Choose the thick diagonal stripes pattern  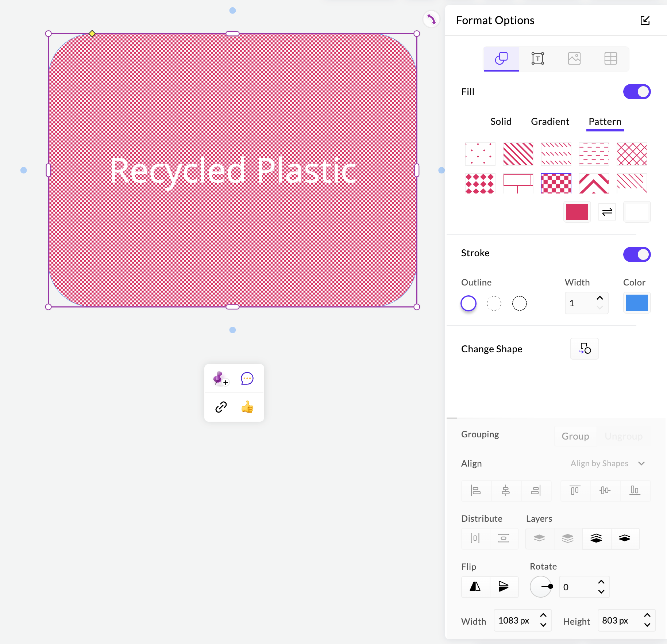pyautogui.click(x=518, y=154)
